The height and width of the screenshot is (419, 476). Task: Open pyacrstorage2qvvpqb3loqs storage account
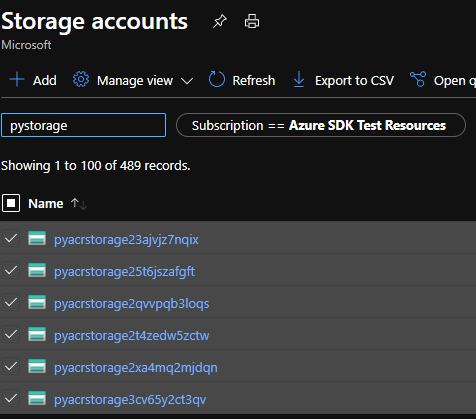coord(131,304)
